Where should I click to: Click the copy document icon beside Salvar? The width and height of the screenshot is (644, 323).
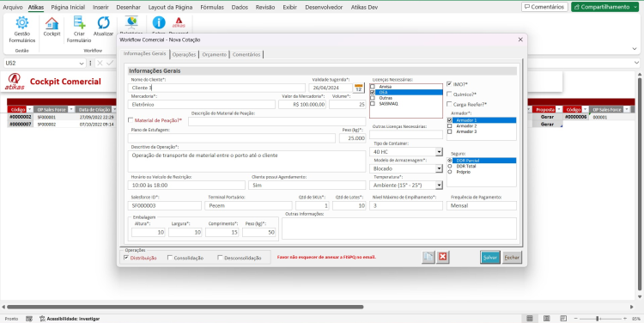coord(428,257)
